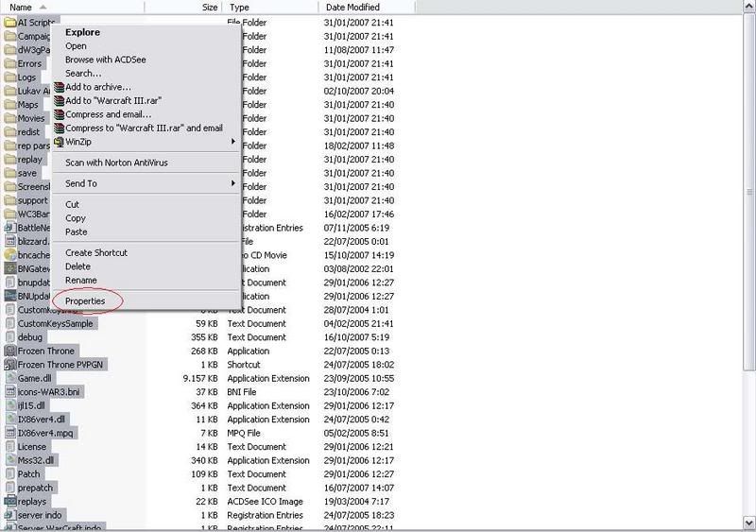Select the prepatch file name
Screen dimensions: 756x532
click(x=35, y=488)
